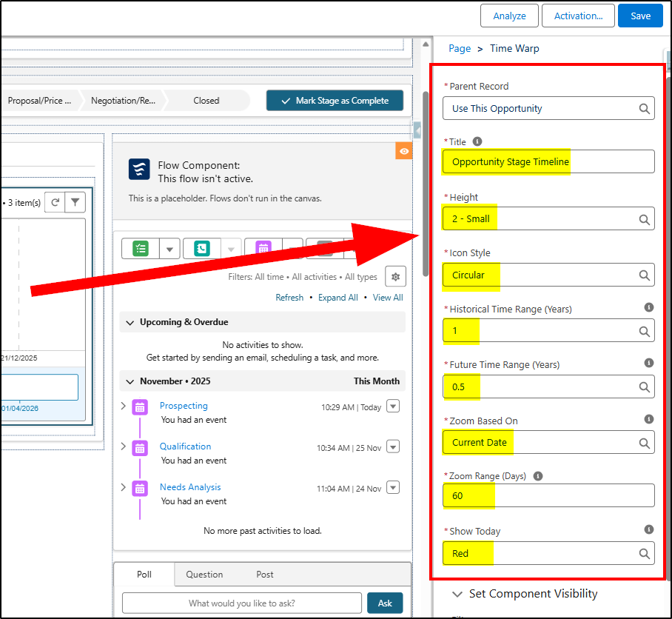Click the filter funnel icon

point(75,202)
